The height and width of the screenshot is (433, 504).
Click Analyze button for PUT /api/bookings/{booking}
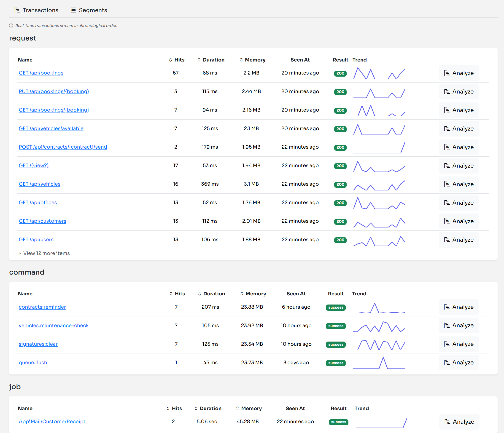[459, 92]
